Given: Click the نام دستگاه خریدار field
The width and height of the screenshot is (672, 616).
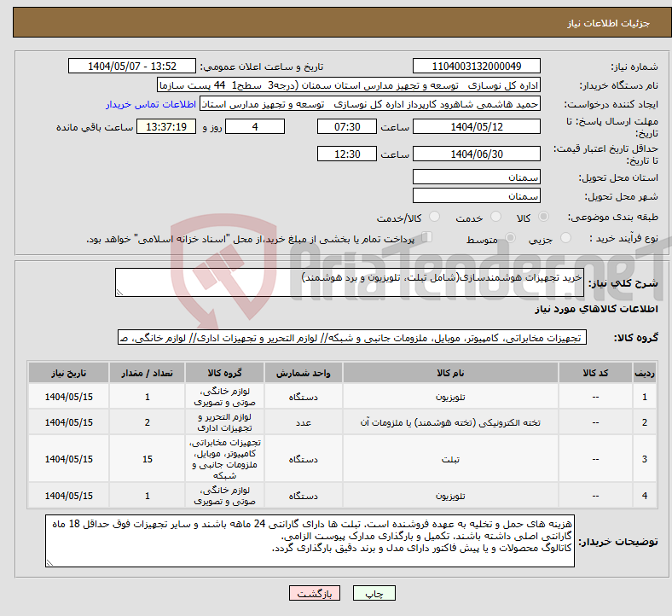Looking at the screenshot, I should click(349, 85).
